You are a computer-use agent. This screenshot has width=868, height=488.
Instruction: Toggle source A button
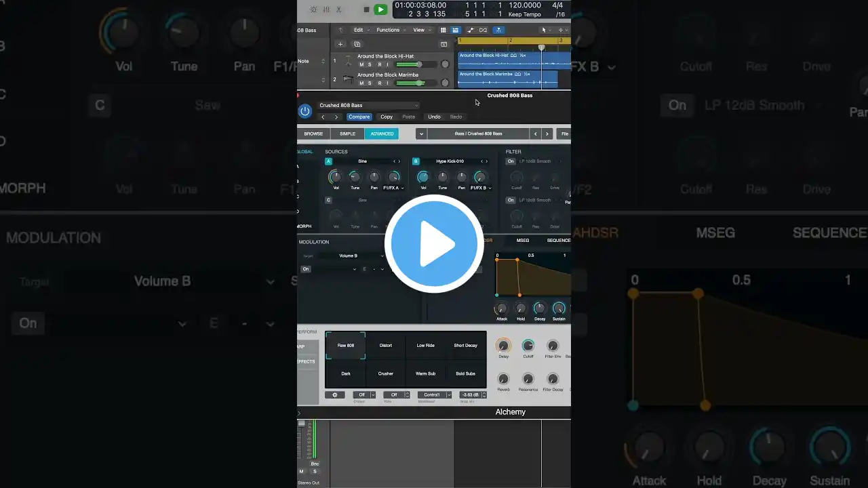(329, 161)
